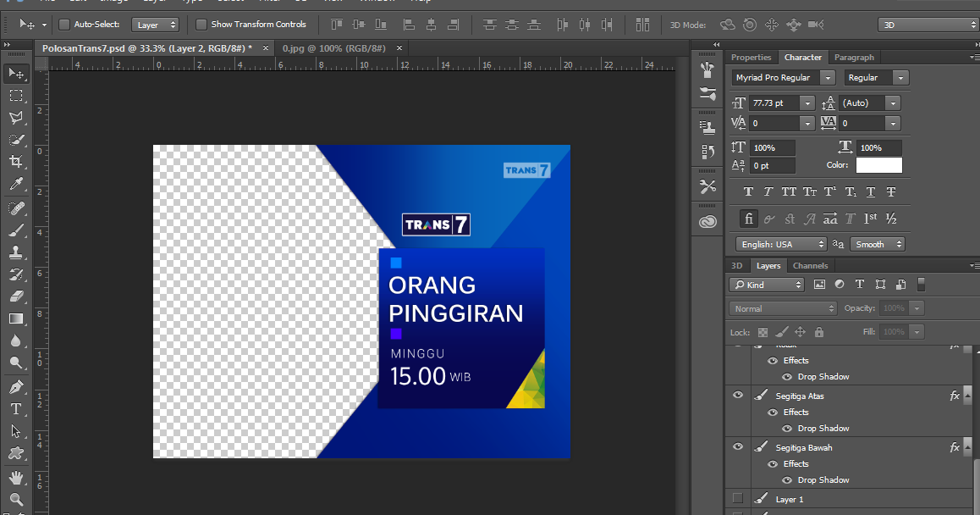This screenshot has width=980, height=515.
Task: Select the Eyedropper tool
Action: click(x=16, y=183)
